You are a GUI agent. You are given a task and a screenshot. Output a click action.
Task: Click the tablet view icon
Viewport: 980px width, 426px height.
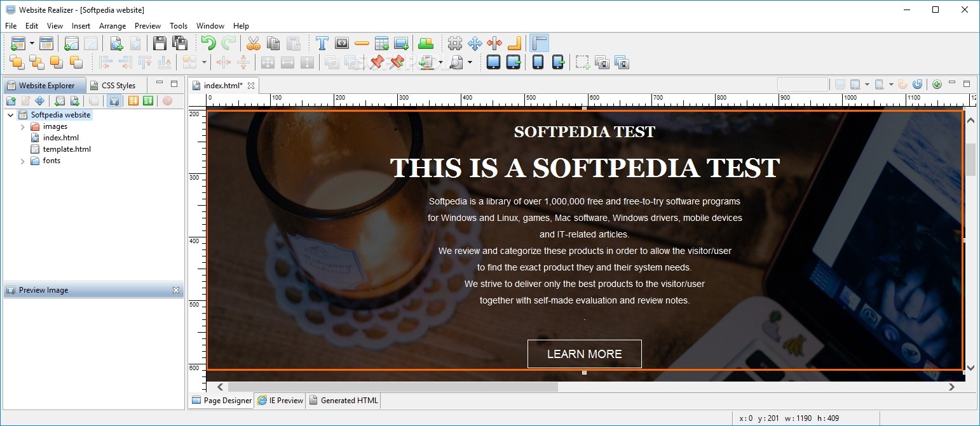(494, 62)
